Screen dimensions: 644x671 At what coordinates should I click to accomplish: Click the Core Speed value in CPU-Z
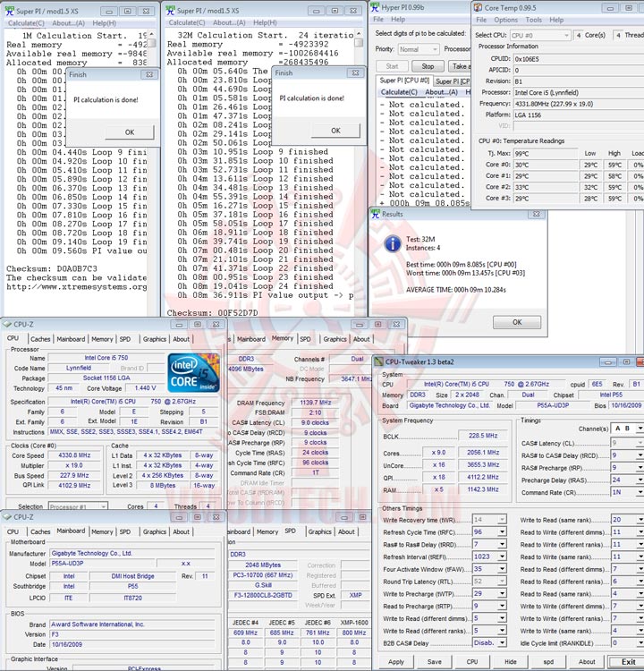74,455
